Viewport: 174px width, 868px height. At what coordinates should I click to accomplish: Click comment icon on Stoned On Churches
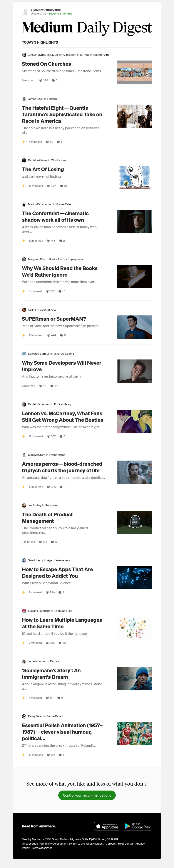coord(53,80)
